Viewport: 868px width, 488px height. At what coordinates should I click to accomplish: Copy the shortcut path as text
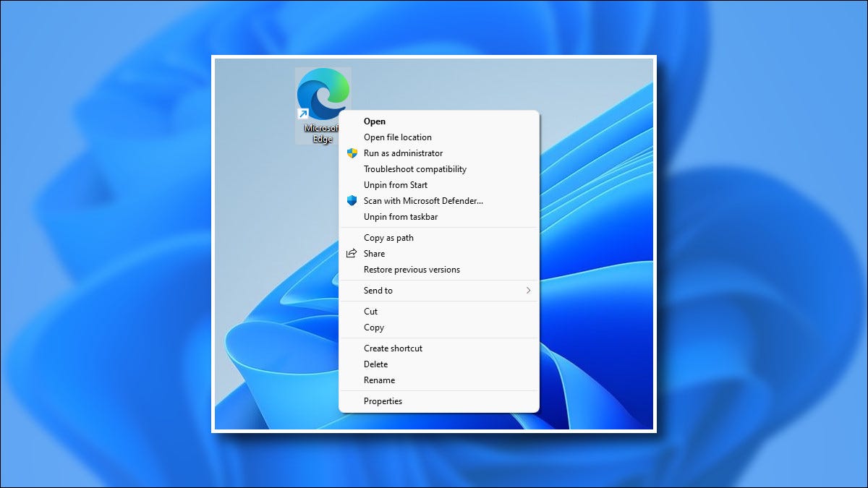(388, 237)
